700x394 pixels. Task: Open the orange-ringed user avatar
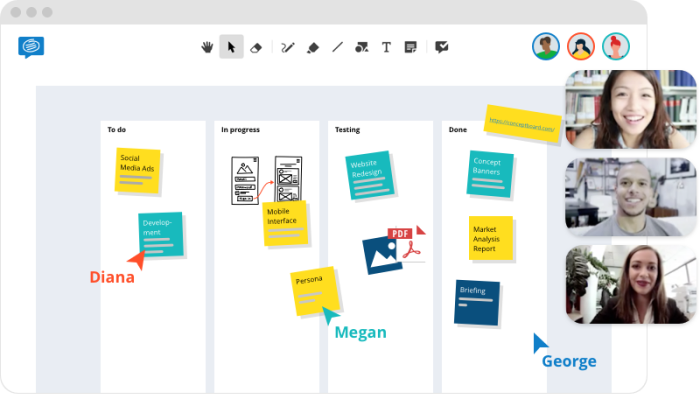pyautogui.click(x=581, y=46)
